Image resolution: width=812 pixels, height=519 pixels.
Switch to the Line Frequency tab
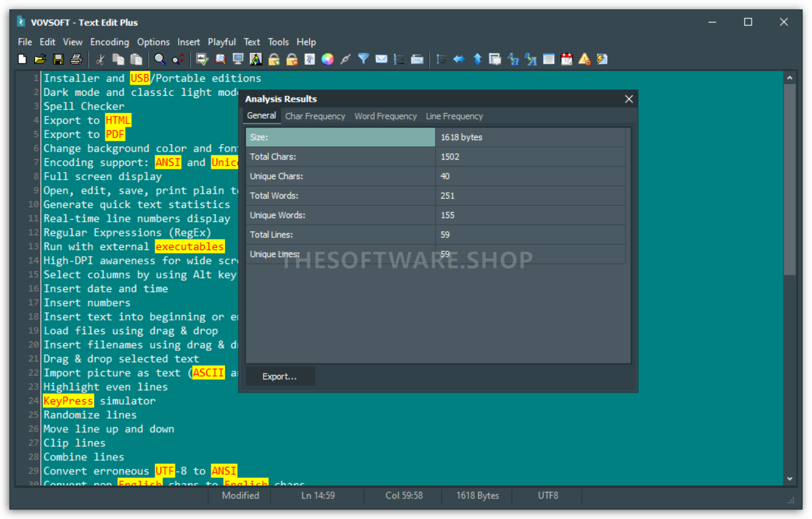pos(454,116)
